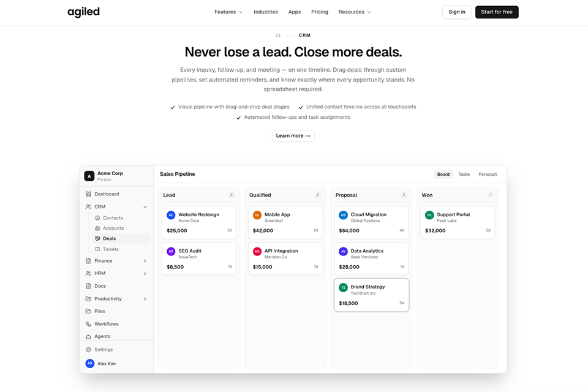588x392 pixels.
Task: Click the $42,000 amount on Mobile App
Action: point(263,231)
